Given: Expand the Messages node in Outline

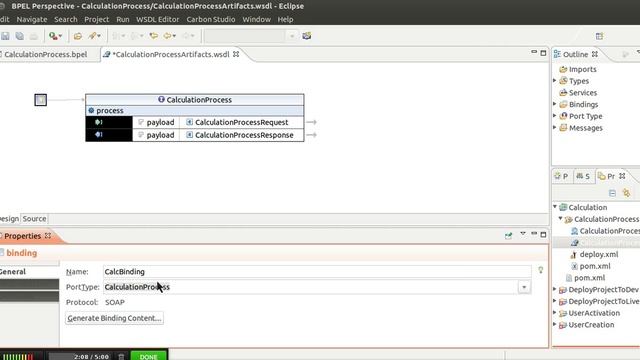Looking at the screenshot, I should point(555,127).
